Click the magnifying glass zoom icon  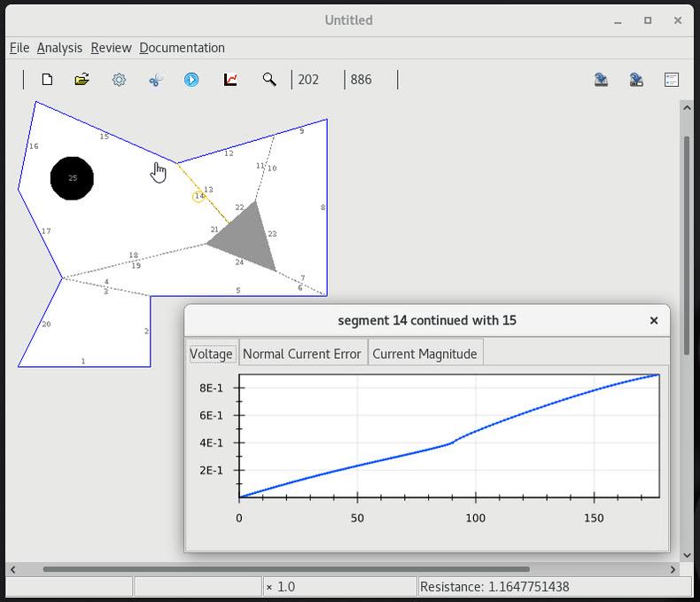tap(269, 80)
